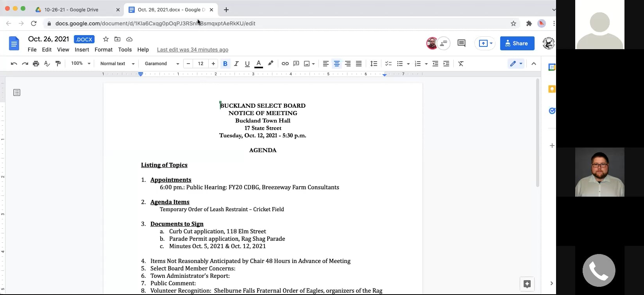644x295 pixels.
Task: Click the blue Share button
Action: (517, 43)
